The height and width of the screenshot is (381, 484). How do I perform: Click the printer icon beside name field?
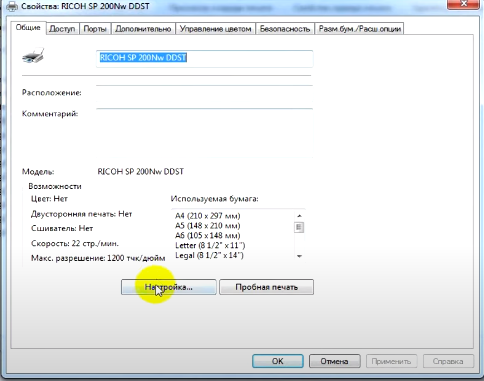point(33,55)
